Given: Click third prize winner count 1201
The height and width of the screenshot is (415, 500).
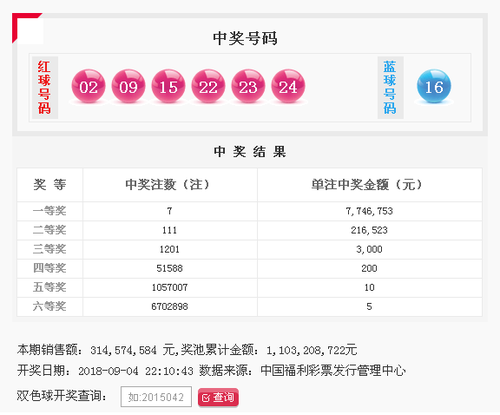Looking at the screenshot, I should [169, 249].
